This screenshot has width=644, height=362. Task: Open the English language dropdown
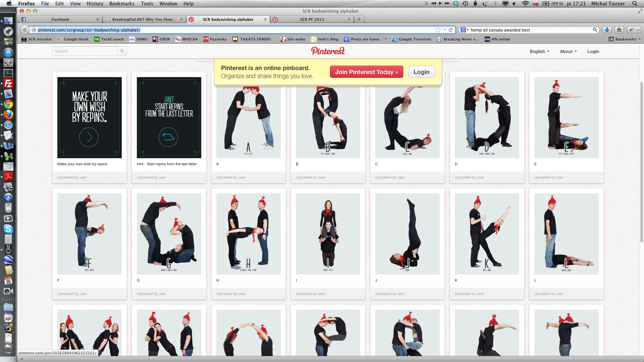click(539, 51)
